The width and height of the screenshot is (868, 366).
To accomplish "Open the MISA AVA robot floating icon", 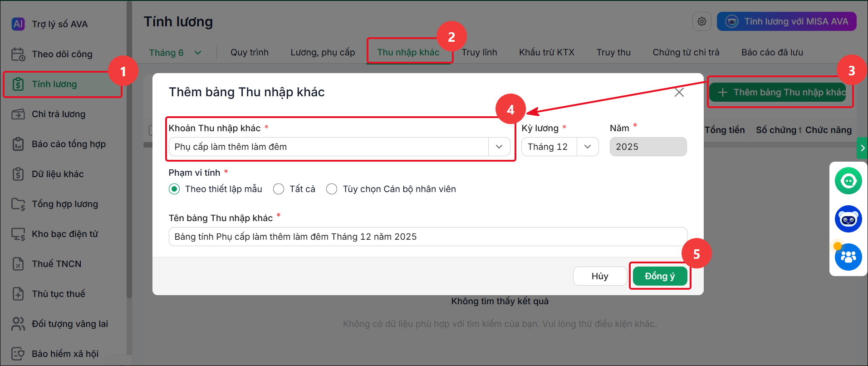I will coord(848,219).
